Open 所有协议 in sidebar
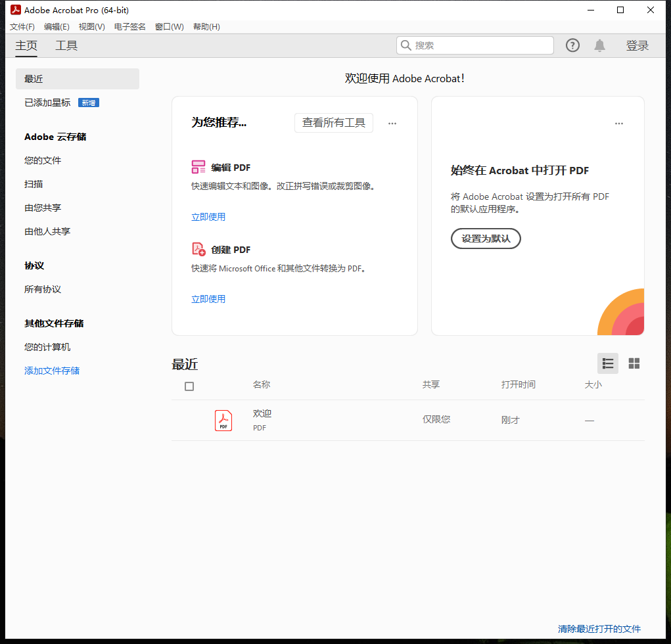The width and height of the screenshot is (671, 644). (42, 289)
